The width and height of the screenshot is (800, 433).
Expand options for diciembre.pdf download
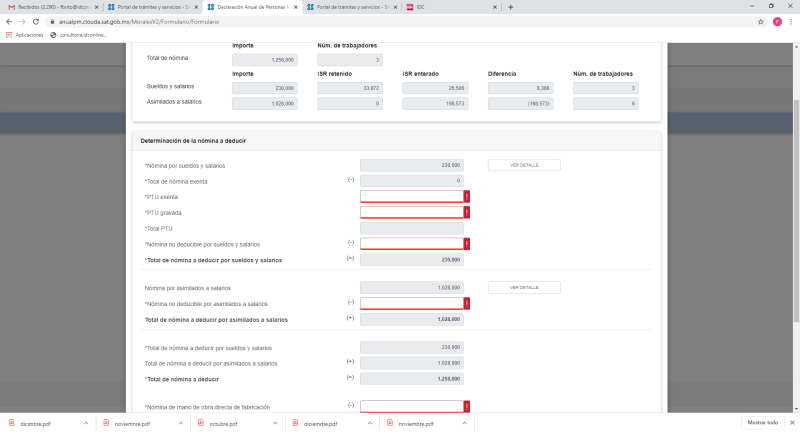[x=86, y=423]
